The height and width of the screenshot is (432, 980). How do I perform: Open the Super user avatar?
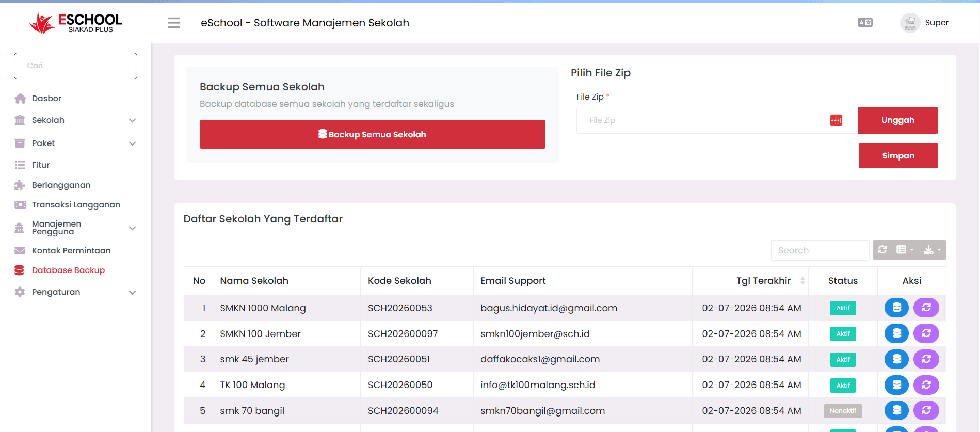click(910, 23)
